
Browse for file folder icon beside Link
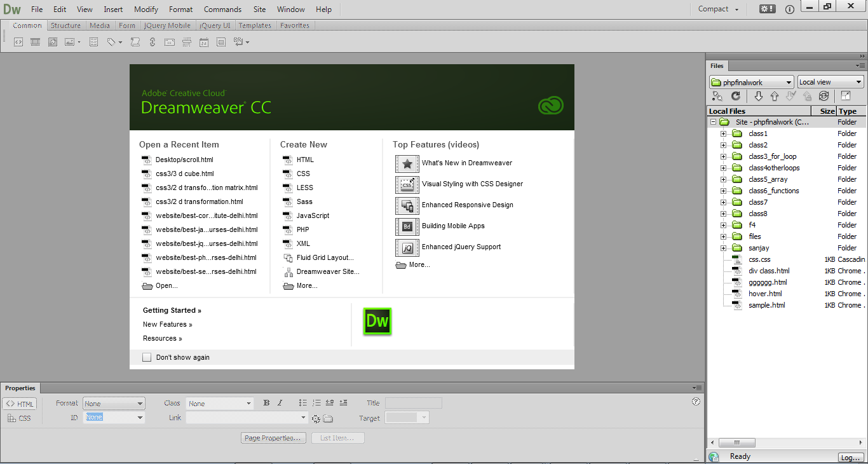point(328,418)
